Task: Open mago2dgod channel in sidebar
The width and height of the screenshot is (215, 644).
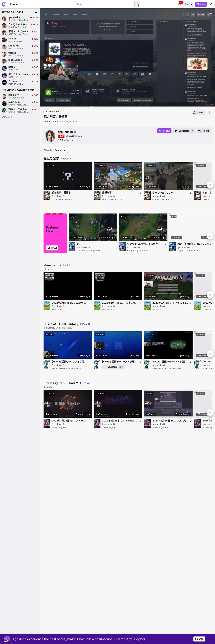Action: [20, 61]
